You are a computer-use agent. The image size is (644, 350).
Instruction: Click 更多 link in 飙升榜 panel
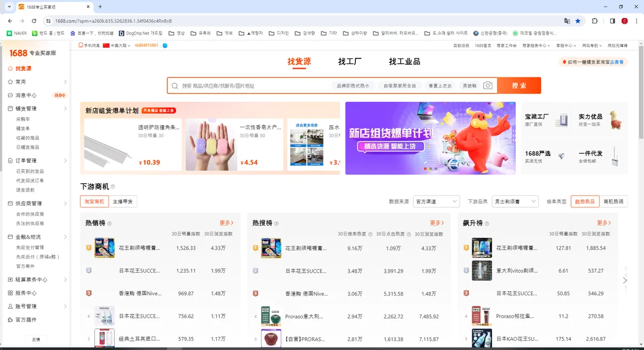tap(604, 223)
